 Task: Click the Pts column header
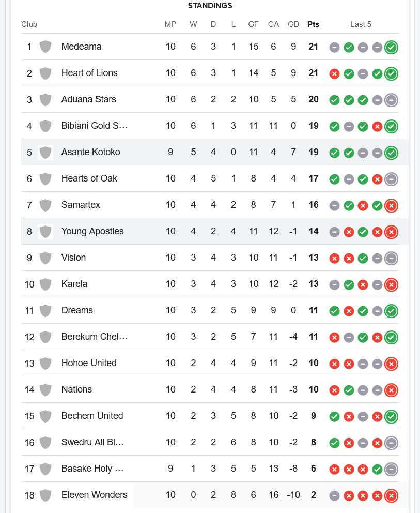tap(313, 24)
